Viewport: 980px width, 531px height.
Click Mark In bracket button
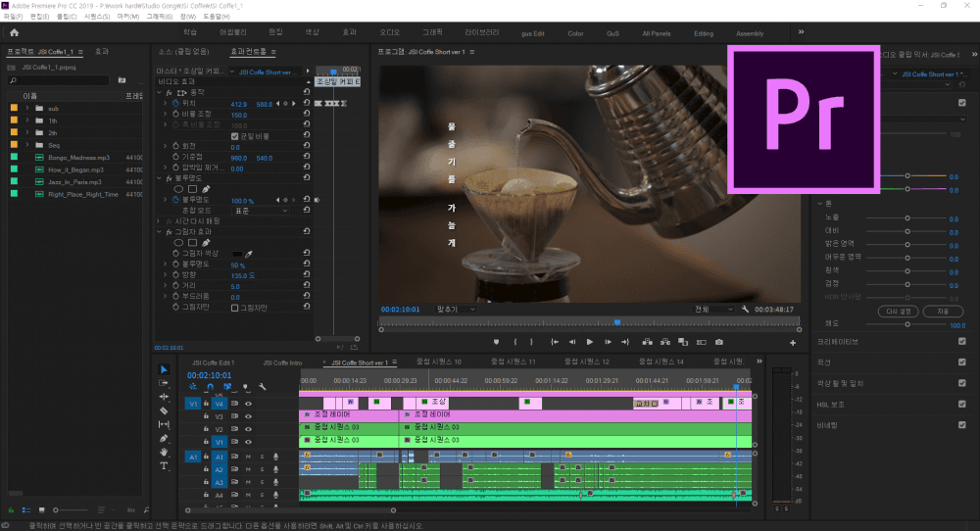click(515, 342)
